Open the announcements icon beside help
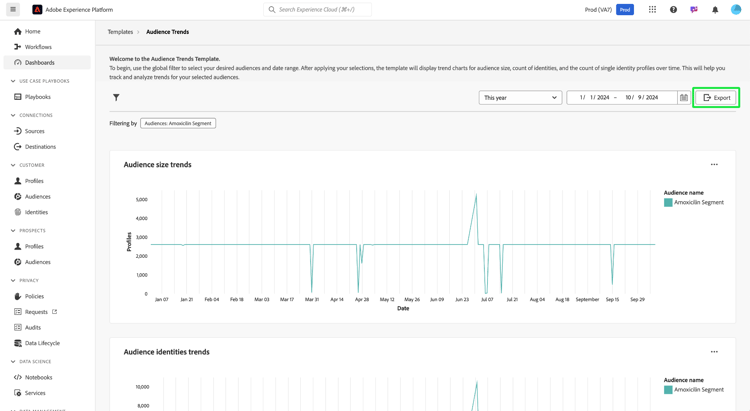750x411 pixels. coord(694,10)
